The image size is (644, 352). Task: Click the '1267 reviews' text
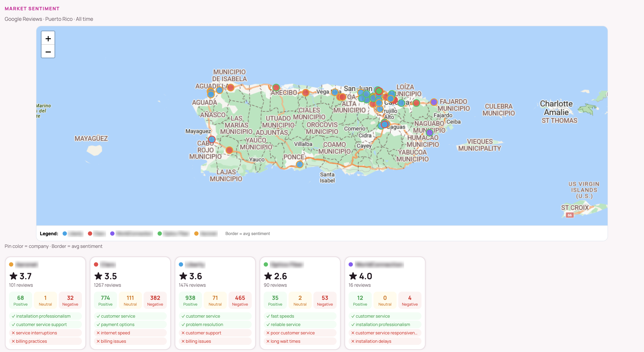107,285
